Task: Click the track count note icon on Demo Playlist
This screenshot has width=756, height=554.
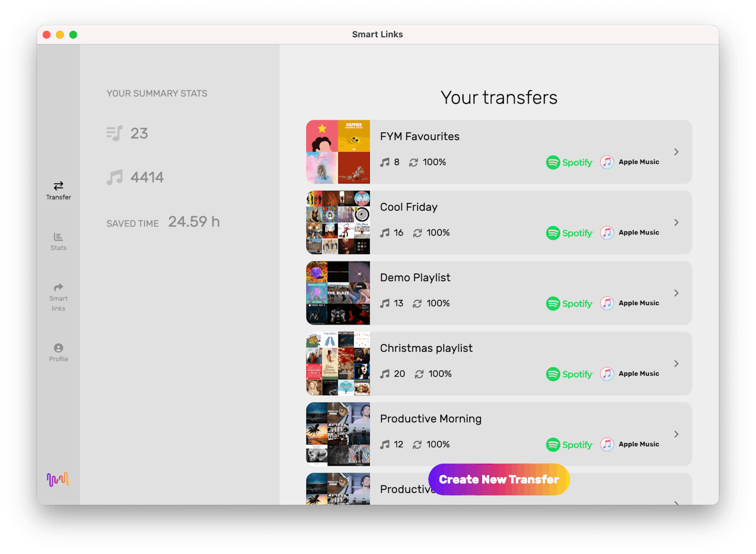Action: (385, 303)
